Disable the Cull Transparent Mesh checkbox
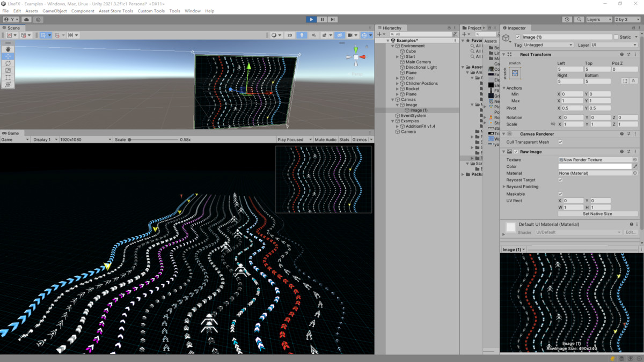The height and width of the screenshot is (362, 644). pos(560,142)
